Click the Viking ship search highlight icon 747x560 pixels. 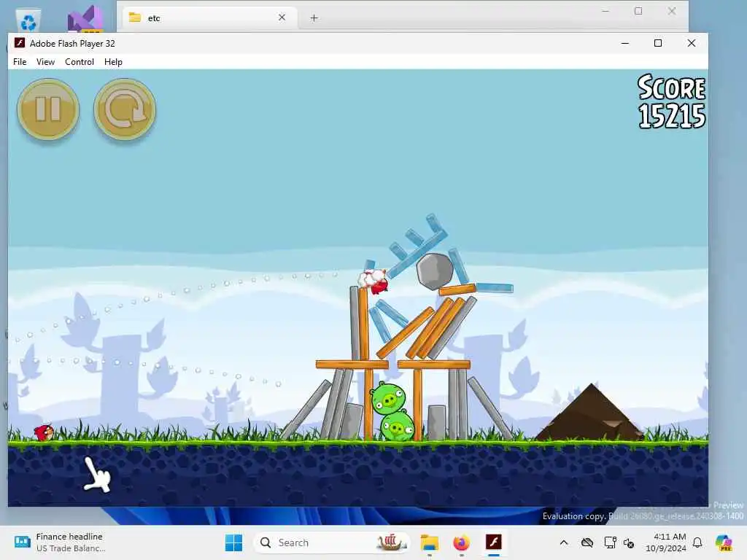391,542
